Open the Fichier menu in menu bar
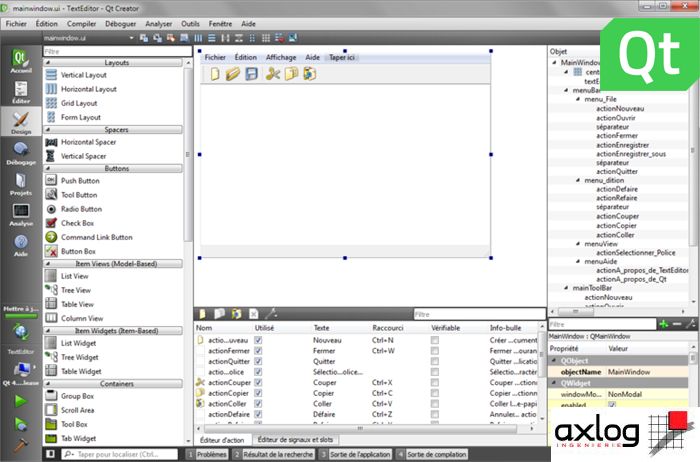This screenshot has height=462, width=700. [16, 24]
